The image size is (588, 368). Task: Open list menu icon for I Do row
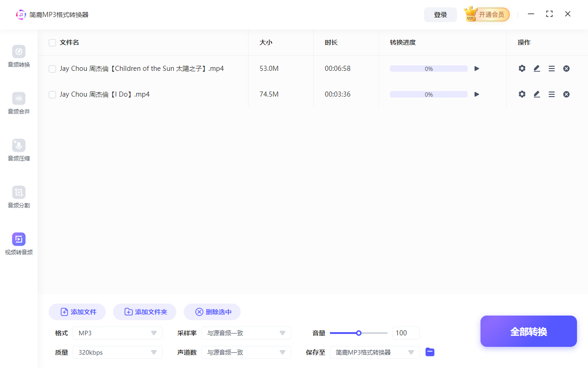552,94
